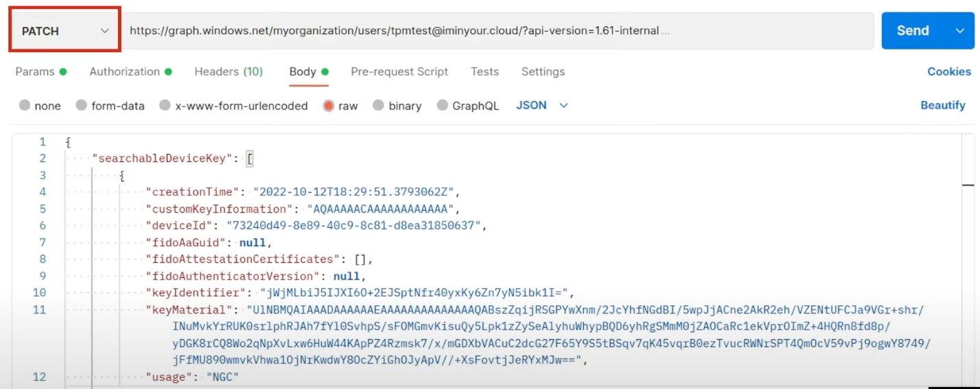This screenshot has width=980, height=389.
Task: Switch to the Settings tab
Action: [x=543, y=71]
